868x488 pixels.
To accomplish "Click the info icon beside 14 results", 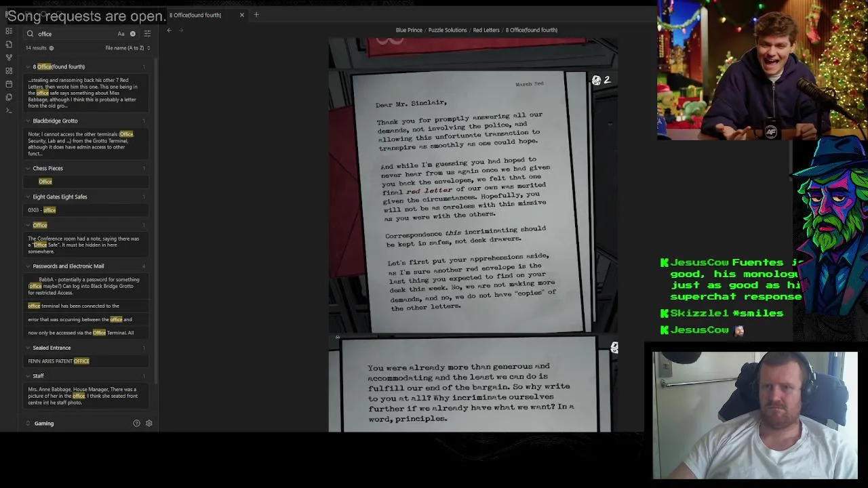I will (x=52, y=48).
